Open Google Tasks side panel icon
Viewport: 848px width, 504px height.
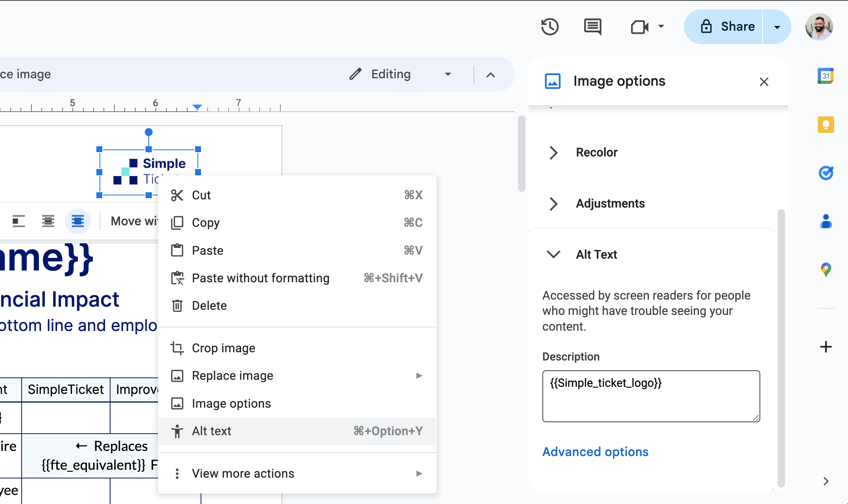pyautogui.click(x=826, y=173)
